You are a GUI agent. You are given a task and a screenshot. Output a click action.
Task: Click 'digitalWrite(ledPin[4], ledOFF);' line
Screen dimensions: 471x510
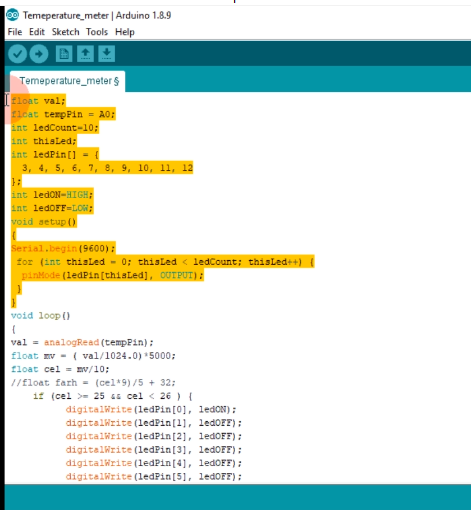[154, 463]
